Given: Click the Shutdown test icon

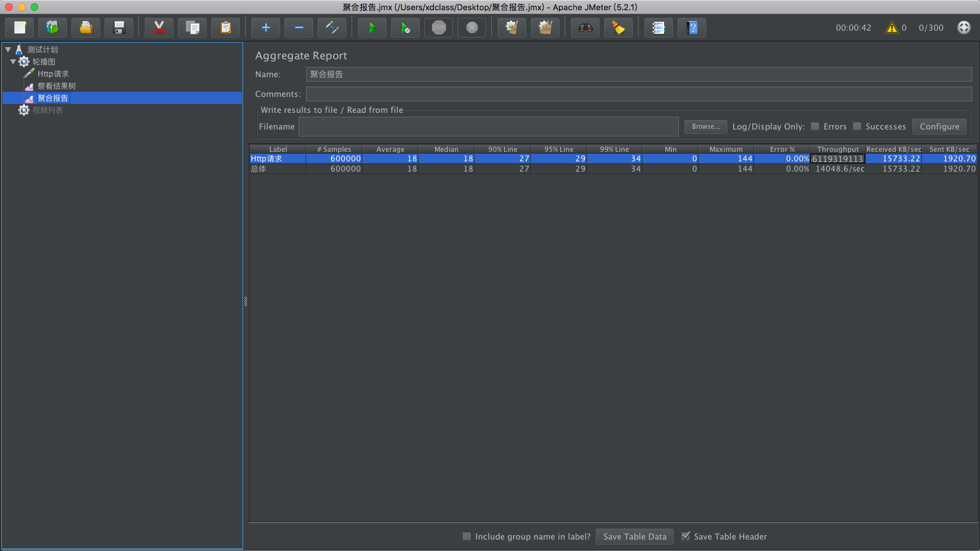Looking at the screenshot, I should coord(471,27).
